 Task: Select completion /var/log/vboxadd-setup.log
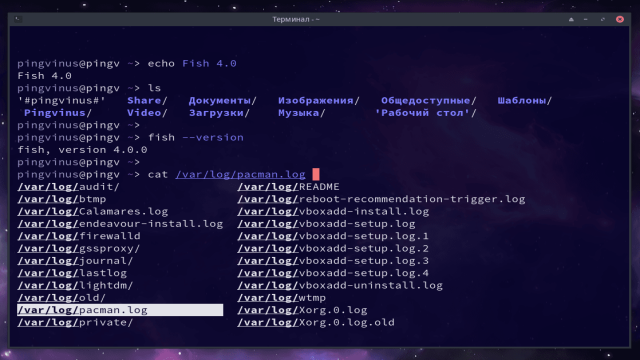pos(326,224)
